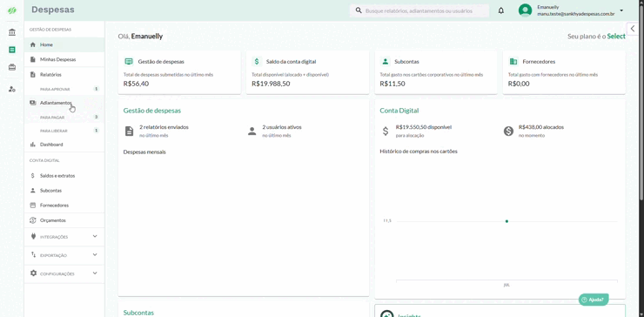Viewport: 644px width, 317px height.
Task: Click the alocados coin icon
Action: [508, 132]
